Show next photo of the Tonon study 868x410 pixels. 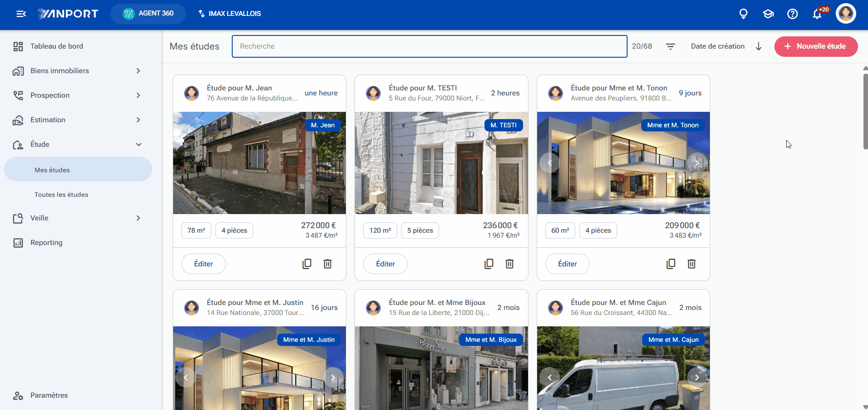(697, 163)
